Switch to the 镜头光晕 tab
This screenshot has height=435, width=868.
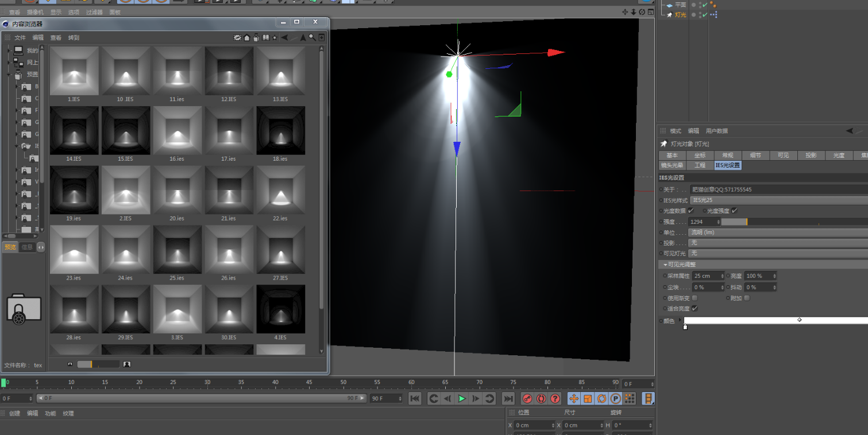coord(672,165)
